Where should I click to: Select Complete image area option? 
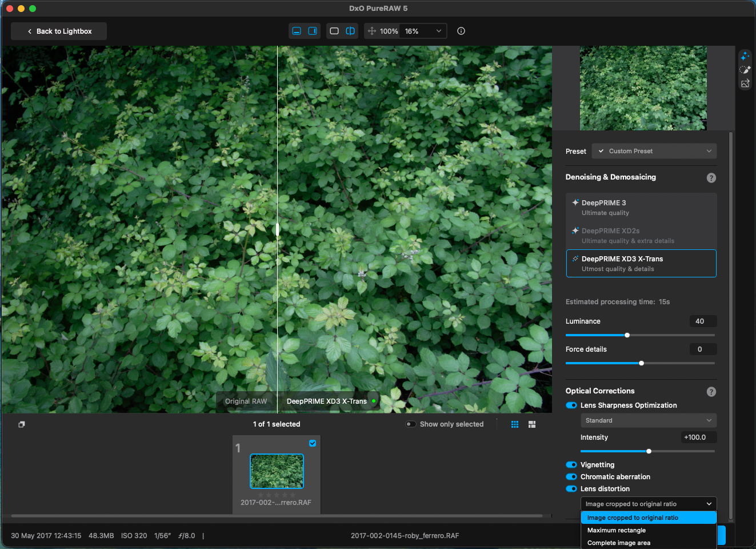(x=619, y=543)
